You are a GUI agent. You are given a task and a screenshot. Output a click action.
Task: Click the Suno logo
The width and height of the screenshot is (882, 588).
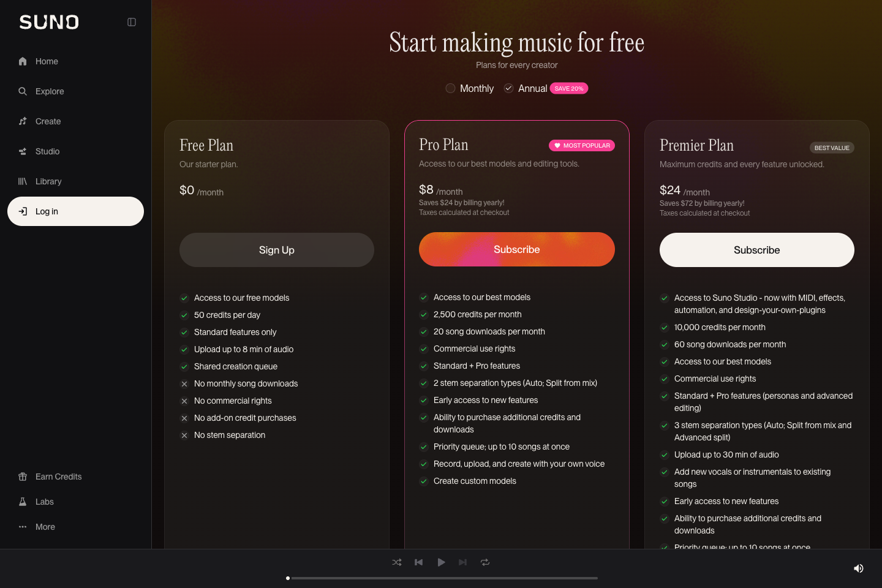49,23
